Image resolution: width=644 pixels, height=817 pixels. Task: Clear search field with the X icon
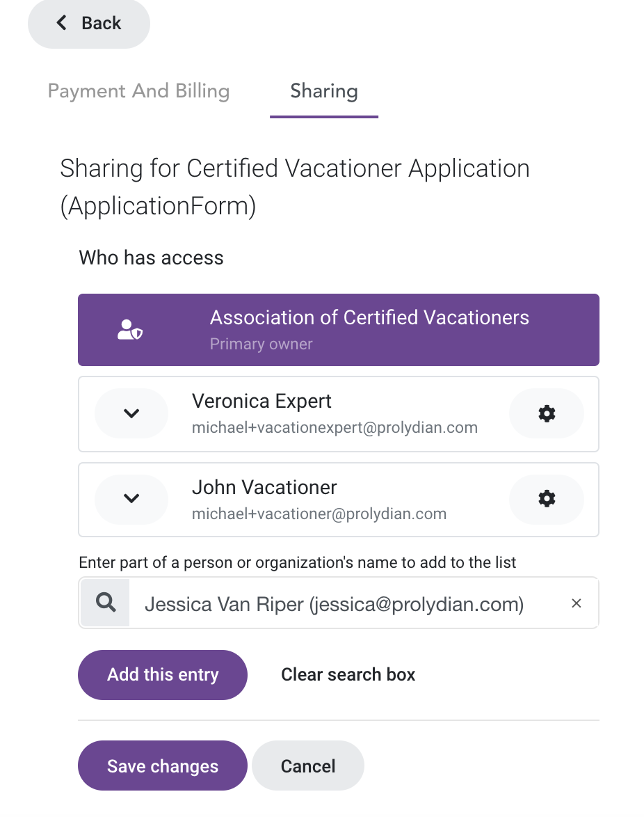point(576,603)
